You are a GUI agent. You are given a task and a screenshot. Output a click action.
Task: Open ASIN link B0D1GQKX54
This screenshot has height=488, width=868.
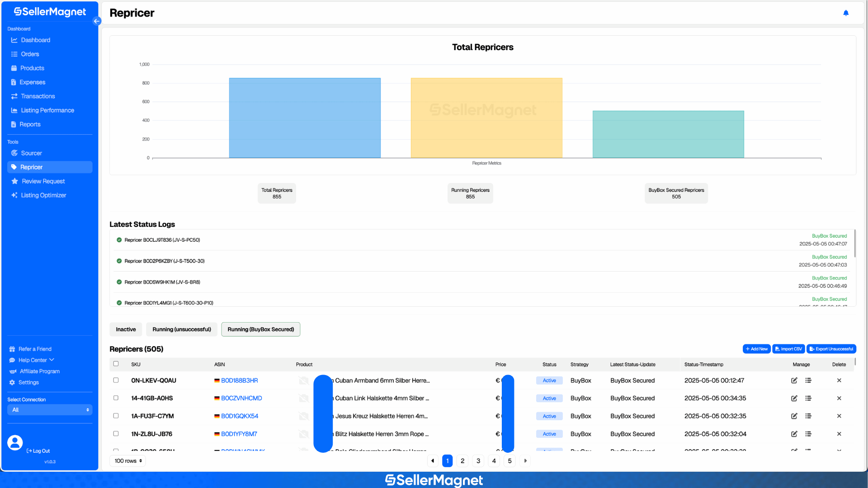pyautogui.click(x=240, y=416)
